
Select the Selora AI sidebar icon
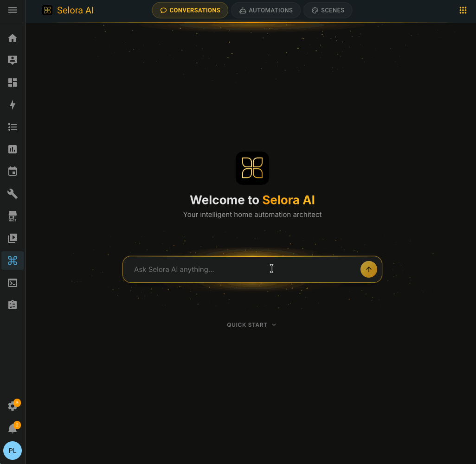[13, 261]
